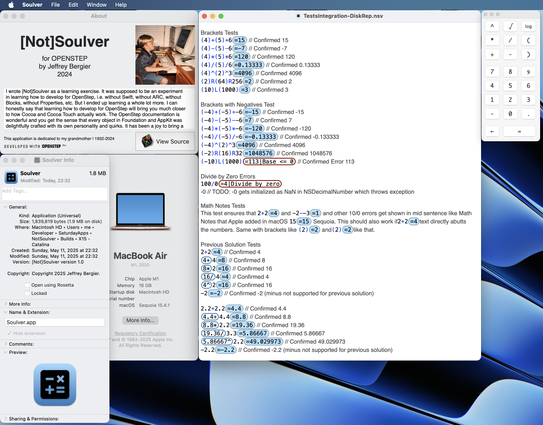
Task: Click the square root key on the keypad
Action: [x=510, y=26]
